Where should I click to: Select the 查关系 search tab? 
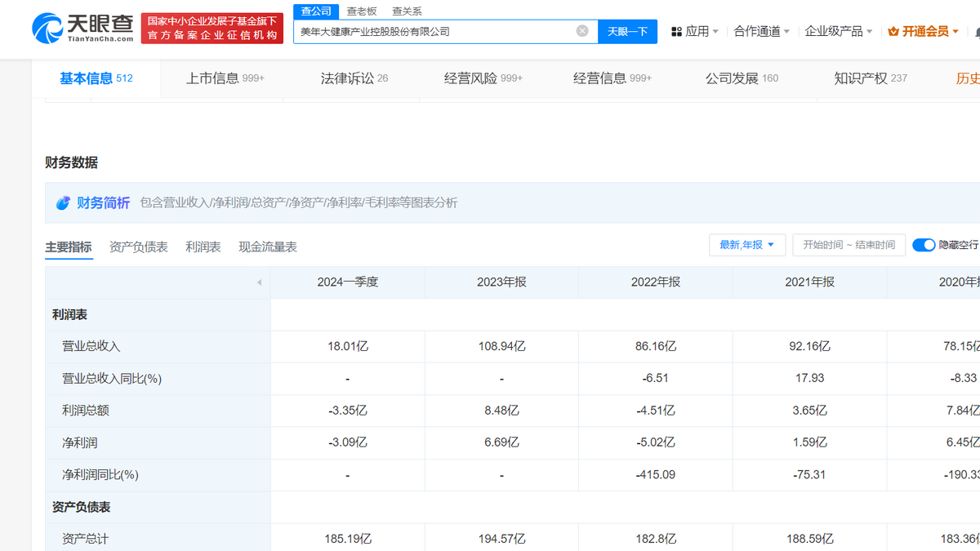pos(407,11)
